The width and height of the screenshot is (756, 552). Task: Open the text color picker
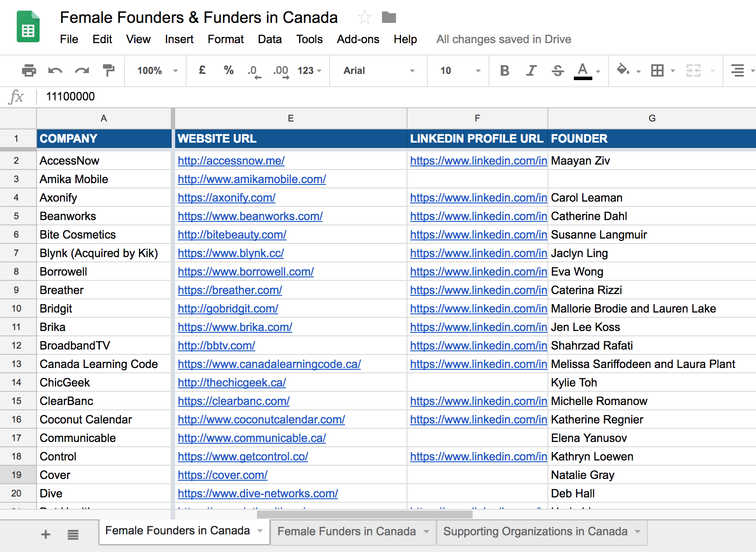tap(583, 71)
